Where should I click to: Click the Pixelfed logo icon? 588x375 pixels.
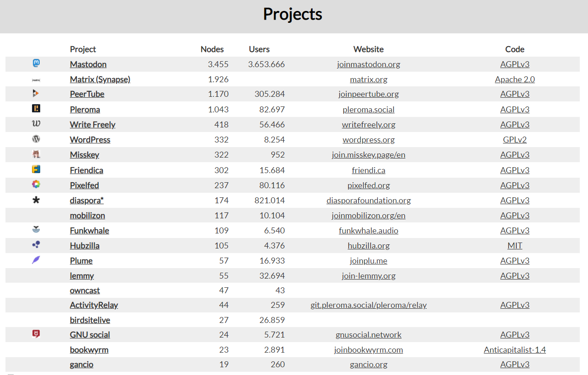36,185
